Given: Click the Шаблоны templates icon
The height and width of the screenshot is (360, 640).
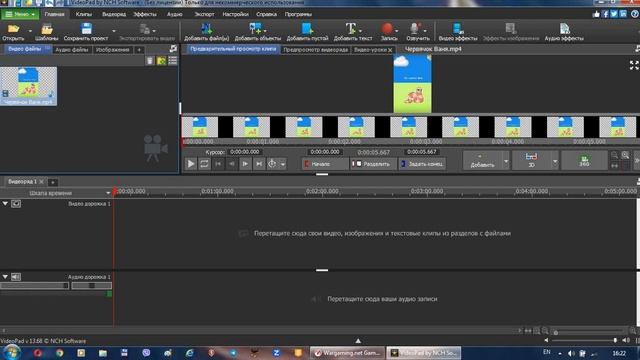Looking at the screenshot, I should [47, 29].
